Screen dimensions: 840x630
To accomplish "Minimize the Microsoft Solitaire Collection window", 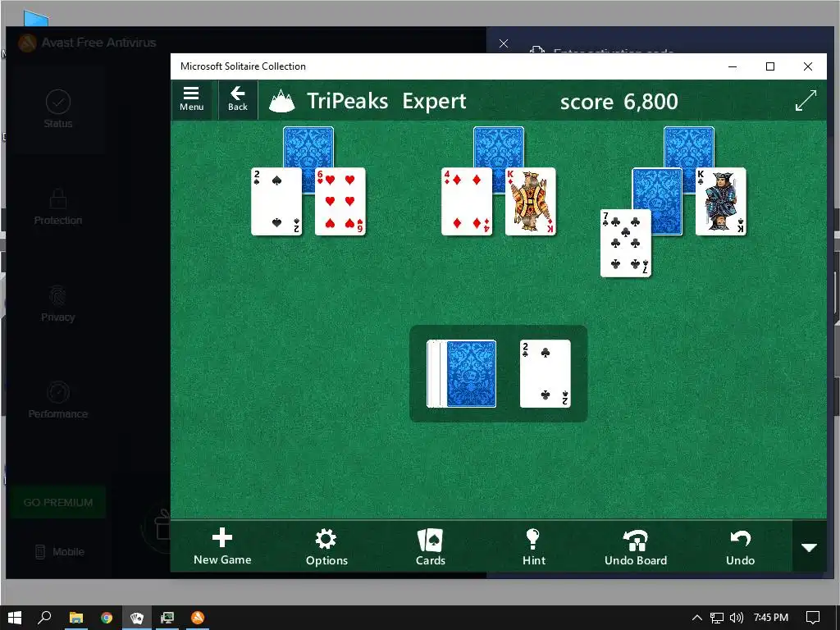I will click(x=733, y=66).
